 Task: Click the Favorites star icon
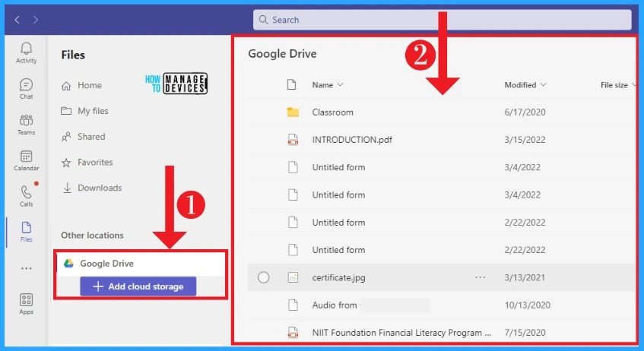[66, 163]
